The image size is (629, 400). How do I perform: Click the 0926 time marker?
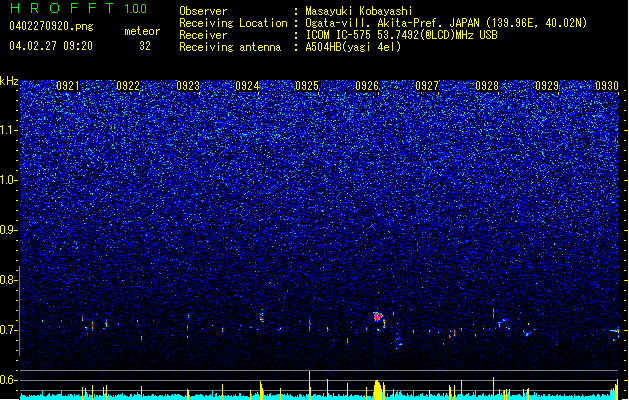(367, 86)
